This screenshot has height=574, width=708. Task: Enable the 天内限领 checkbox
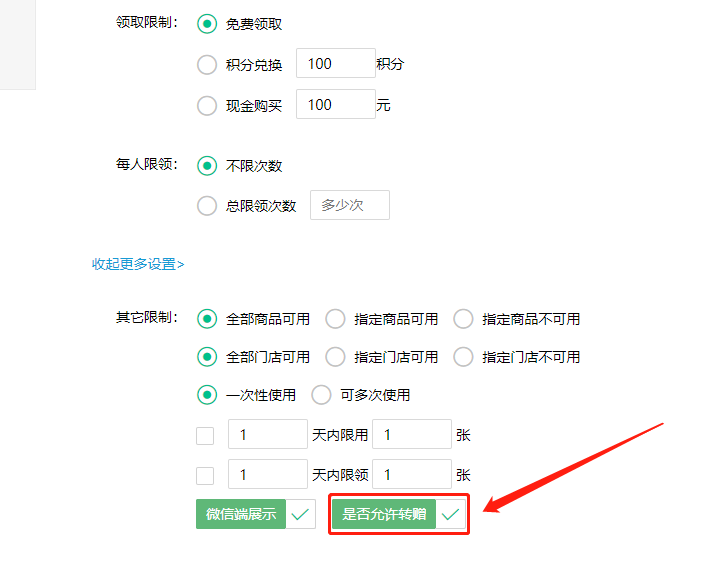click(205, 475)
